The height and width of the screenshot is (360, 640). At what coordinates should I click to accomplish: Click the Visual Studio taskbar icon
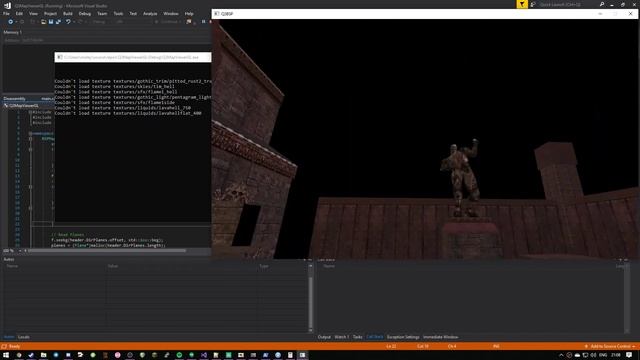click(x=204, y=355)
